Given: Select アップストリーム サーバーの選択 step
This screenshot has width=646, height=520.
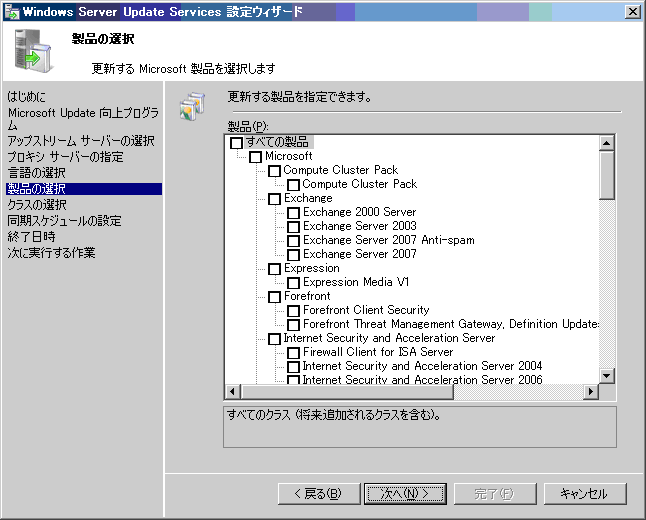Looking at the screenshot, I should tap(81, 141).
